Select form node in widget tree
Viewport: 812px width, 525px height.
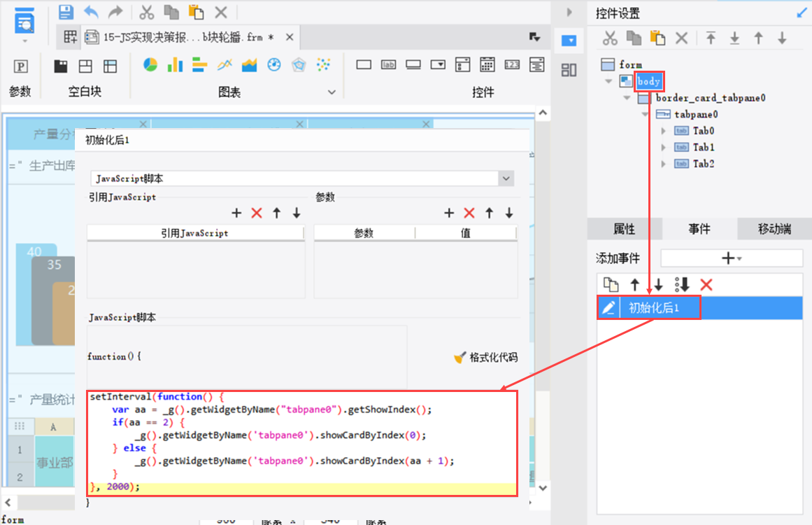pos(630,65)
